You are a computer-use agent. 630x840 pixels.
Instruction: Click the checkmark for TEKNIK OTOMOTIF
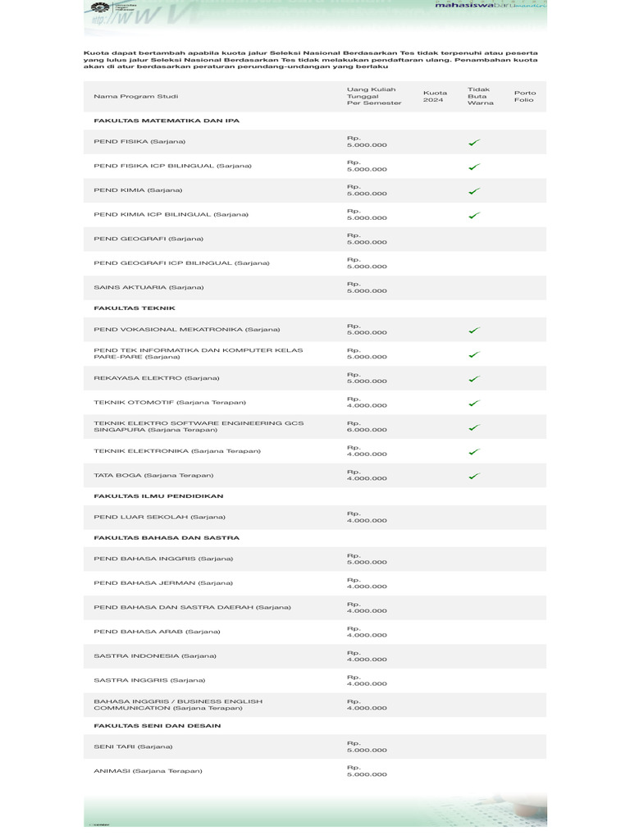click(474, 403)
